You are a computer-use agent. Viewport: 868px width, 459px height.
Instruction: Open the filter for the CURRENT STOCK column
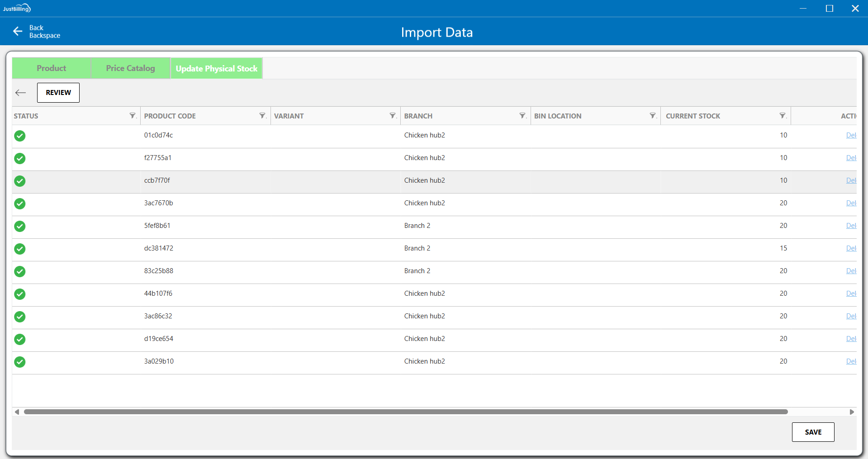pos(783,116)
